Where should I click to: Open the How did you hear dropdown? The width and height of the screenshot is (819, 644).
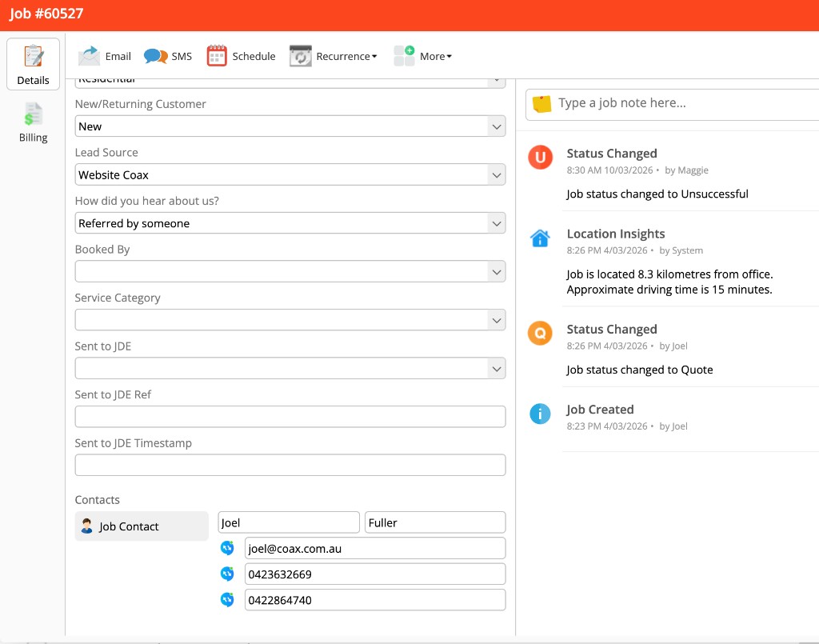click(496, 223)
